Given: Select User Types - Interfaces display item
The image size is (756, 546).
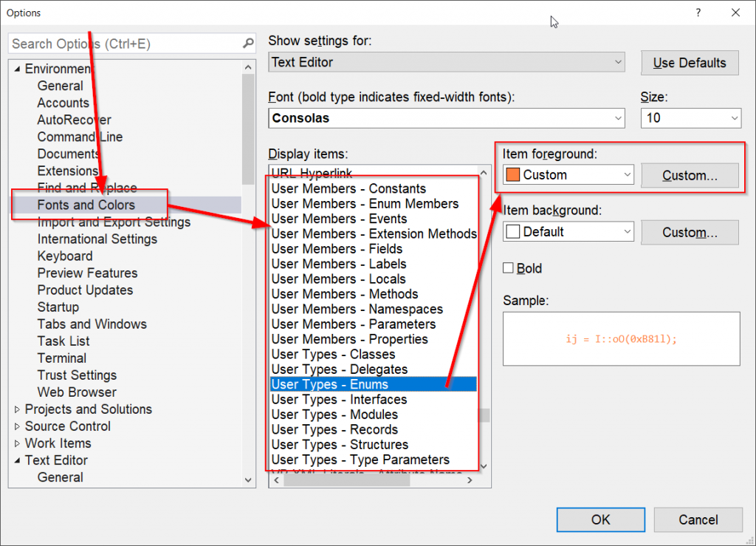Looking at the screenshot, I should pyautogui.click(x=339, y=400).
